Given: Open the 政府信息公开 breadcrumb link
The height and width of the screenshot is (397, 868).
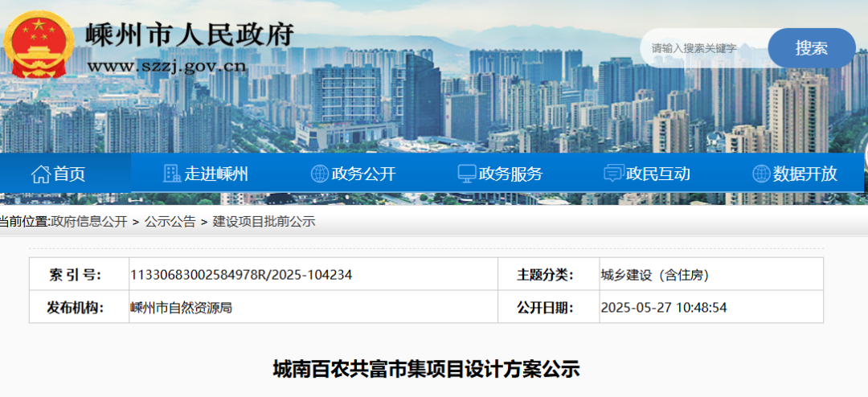Looking at the screenshot, I should coord(88,222).
